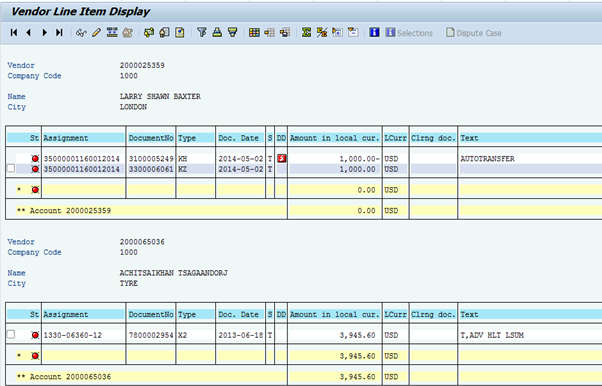This screenshot has width=602, height=386.
Task: Click the Clrng doc. header in the first table
Action: tap(433, 138)
